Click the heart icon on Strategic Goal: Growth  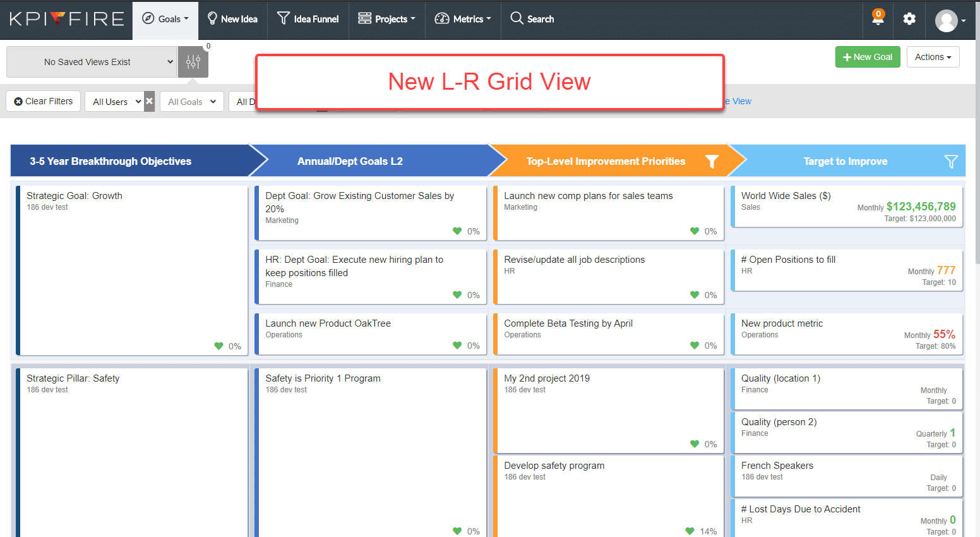(218, 346)
